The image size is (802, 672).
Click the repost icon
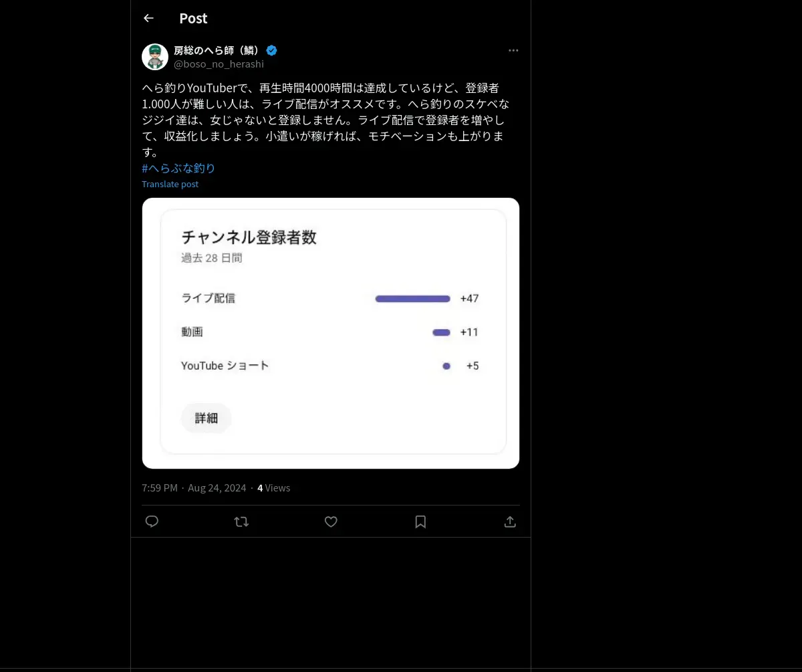click(241, 522)
